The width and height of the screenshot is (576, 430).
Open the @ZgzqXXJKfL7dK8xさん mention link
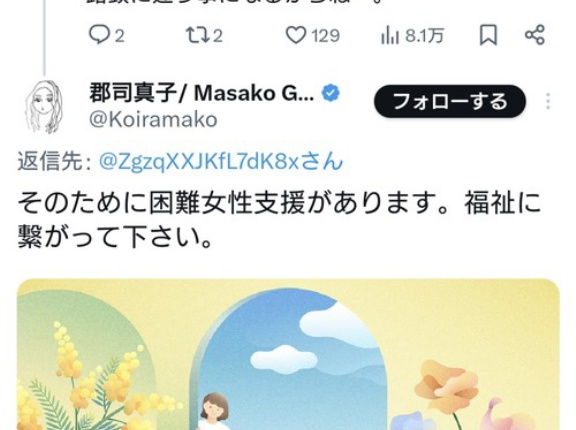point(221,161)
